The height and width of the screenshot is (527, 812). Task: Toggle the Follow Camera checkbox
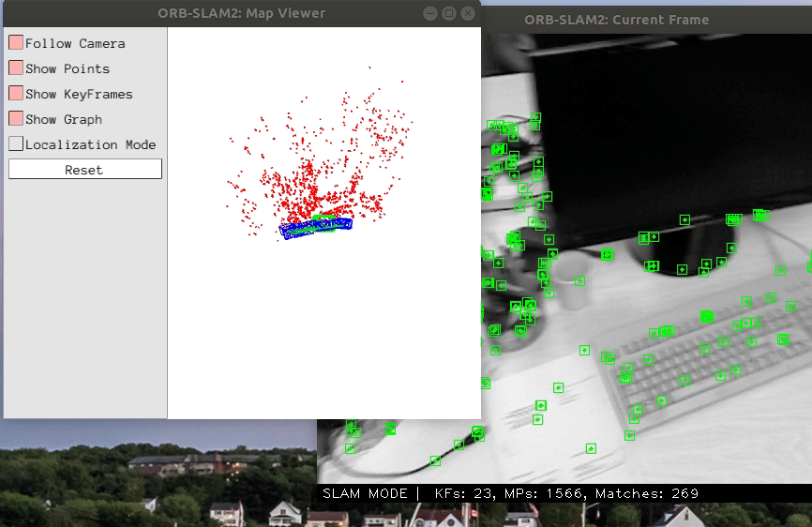point(16,43)
